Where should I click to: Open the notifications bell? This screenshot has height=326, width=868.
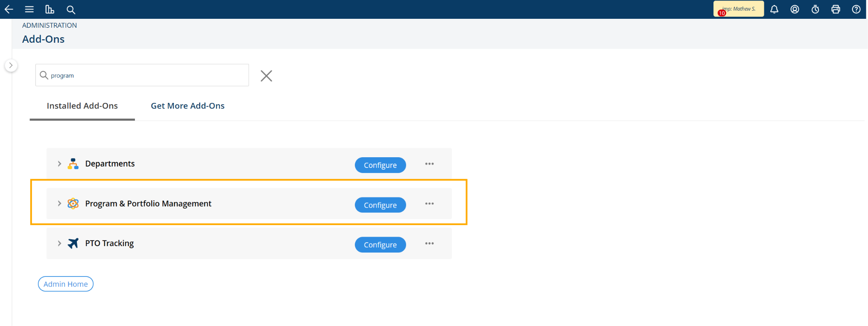point(774,9)
